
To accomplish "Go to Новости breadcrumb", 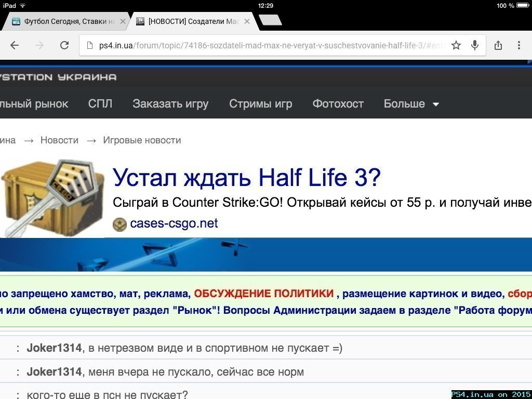I will point(59,140).
